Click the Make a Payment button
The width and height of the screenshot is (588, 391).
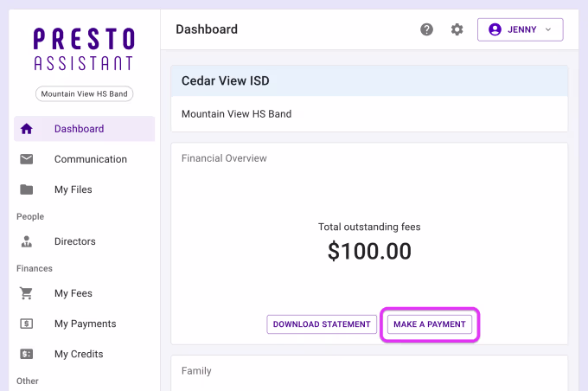430,324
